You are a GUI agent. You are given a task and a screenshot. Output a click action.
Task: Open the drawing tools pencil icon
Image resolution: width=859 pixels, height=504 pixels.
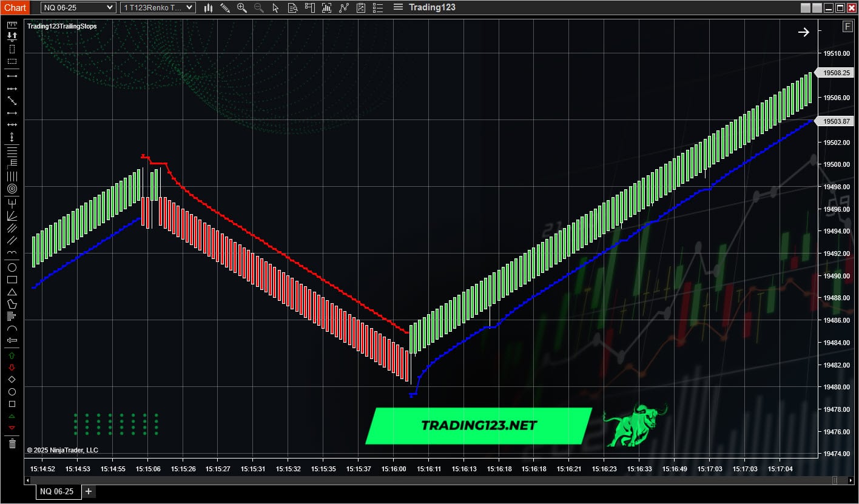click(x=224, y=7)
